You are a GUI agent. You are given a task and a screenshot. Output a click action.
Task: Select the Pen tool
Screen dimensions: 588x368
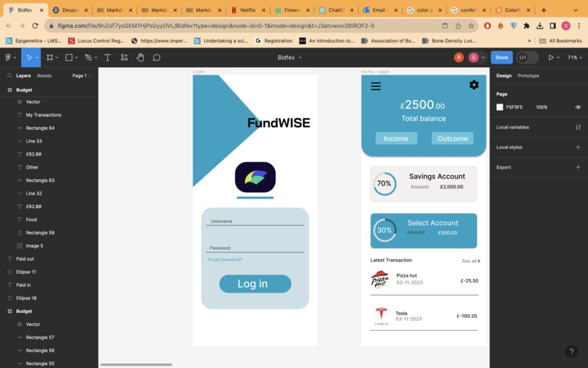(88, 58)
